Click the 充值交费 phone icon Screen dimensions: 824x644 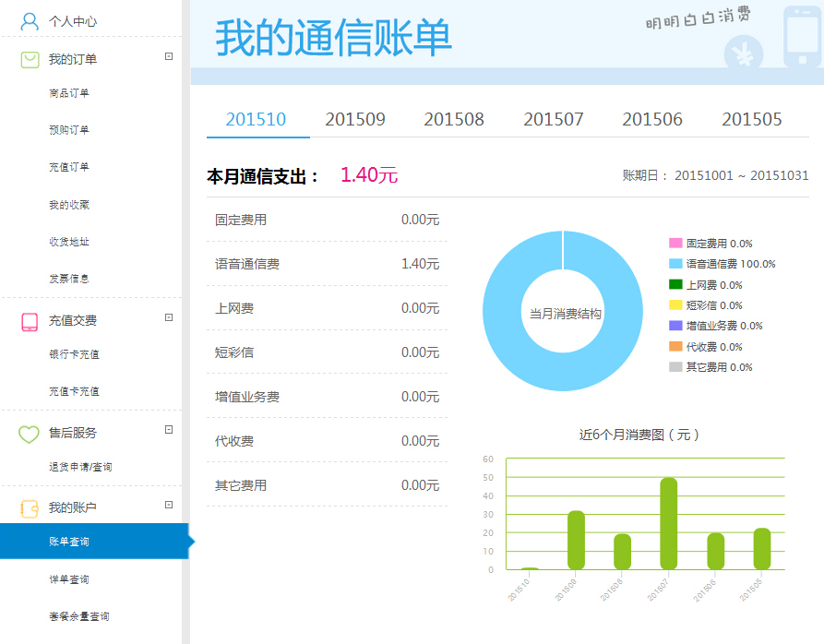(30, 321)
